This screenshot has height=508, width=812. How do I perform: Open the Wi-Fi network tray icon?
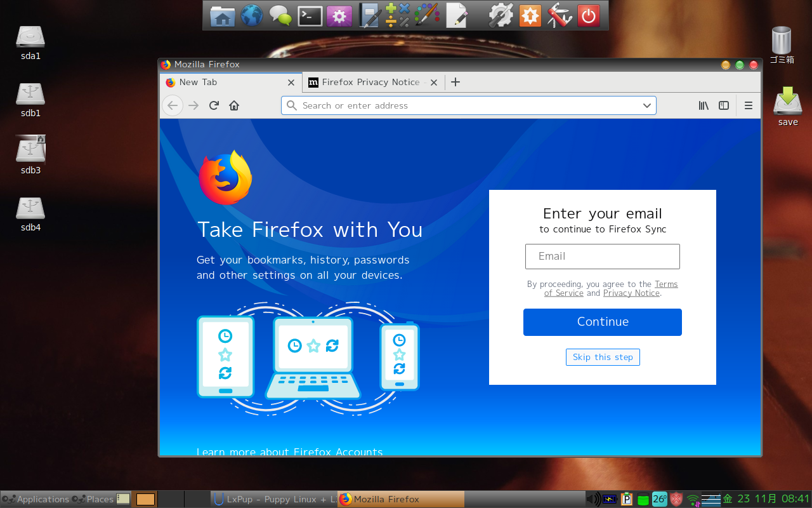693,500
